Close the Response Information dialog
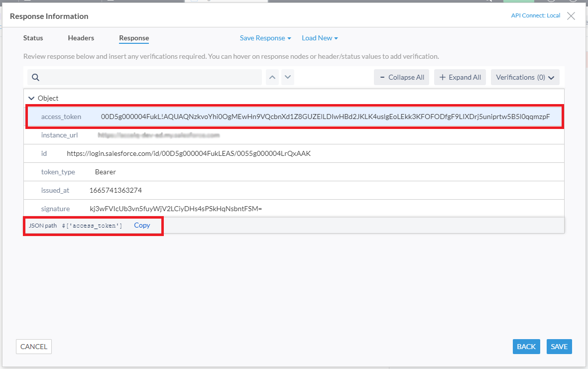The height and width of the screenshot is (369, 588). [x=571, y=16]
